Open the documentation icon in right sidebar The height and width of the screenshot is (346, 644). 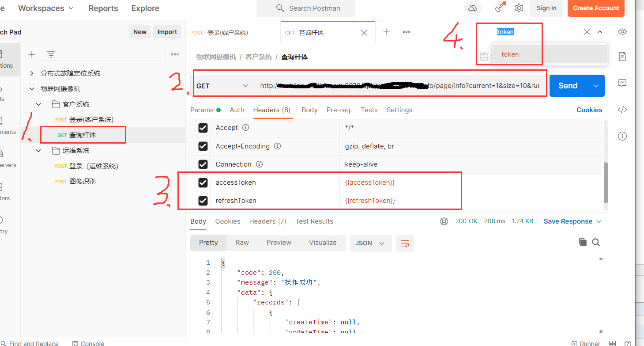click(x=622, y=56)
